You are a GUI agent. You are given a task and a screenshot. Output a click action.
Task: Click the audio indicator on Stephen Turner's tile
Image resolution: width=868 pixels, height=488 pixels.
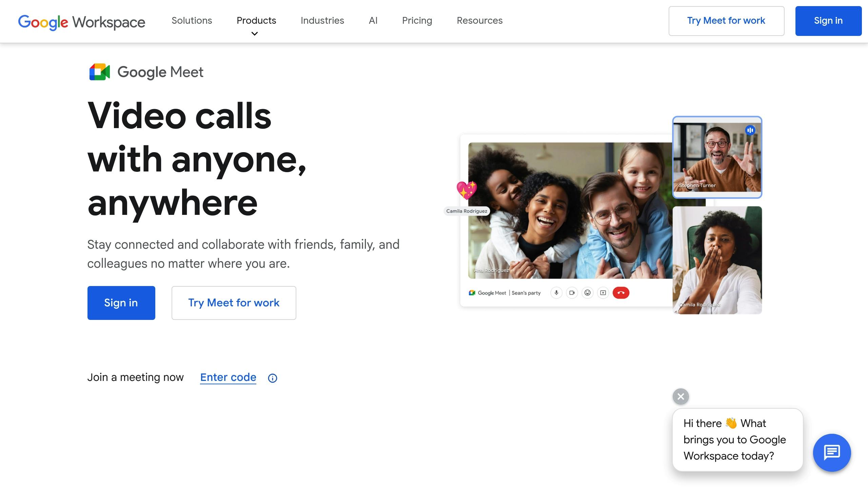pos(749,129)
